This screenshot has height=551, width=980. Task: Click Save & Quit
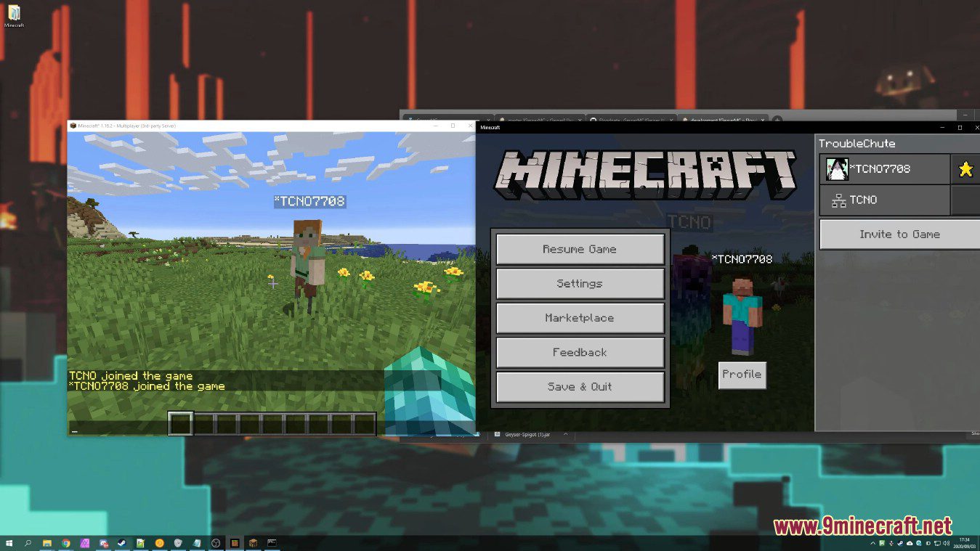click(x=580, y=387)
